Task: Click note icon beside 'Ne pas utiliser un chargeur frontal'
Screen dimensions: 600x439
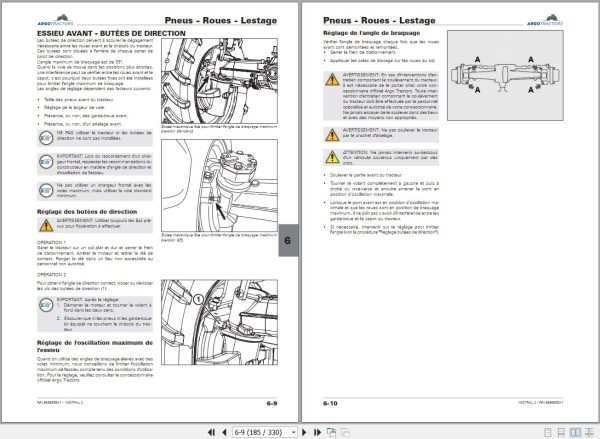Action: 46,190
